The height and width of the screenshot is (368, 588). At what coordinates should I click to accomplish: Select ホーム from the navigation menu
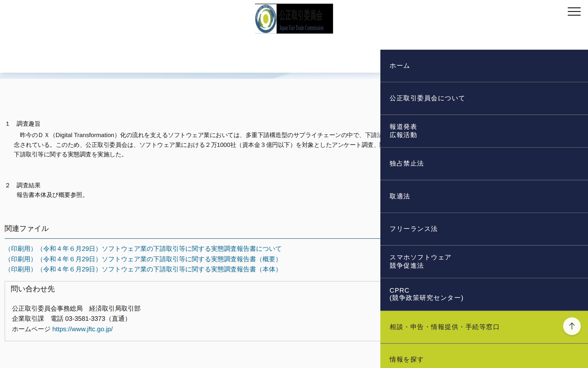399,65
